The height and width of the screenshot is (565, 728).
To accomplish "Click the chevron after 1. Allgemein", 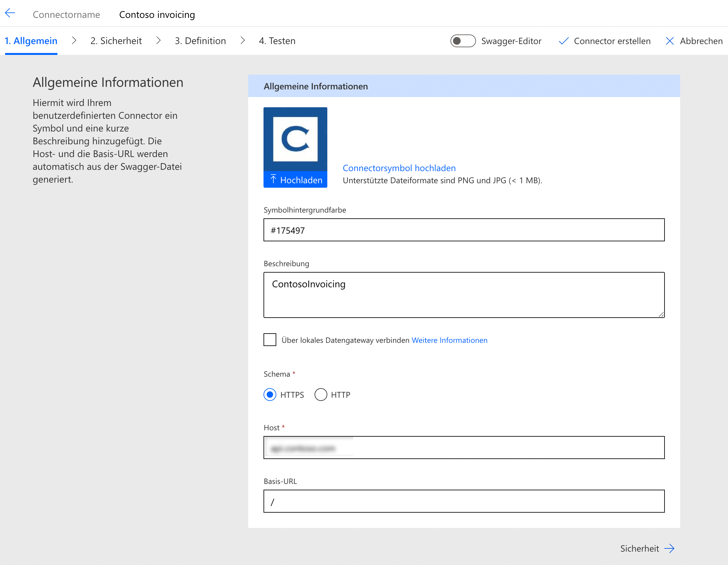I will tap(74, 41).
